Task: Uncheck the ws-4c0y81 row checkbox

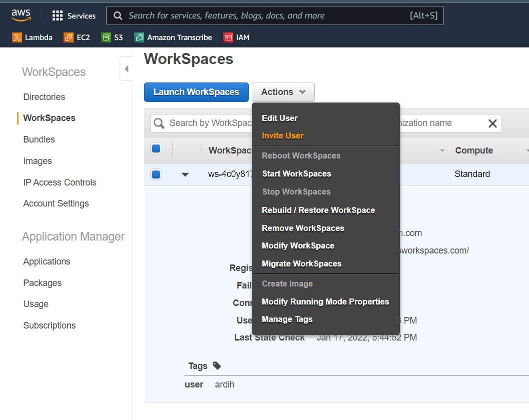Action: [x=156, y=174]
